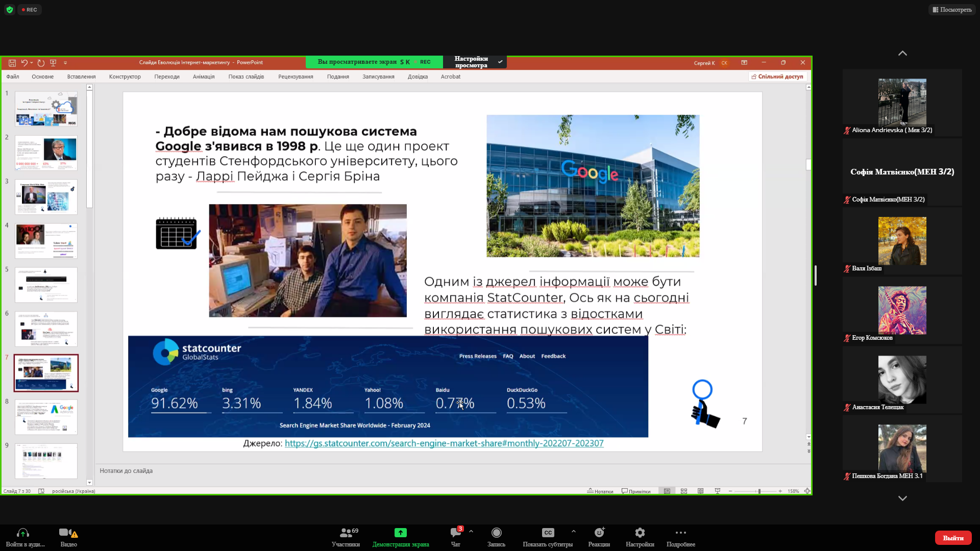Viewport: 980px width, 551px height.
Task: Open ribbon display options icon
Action: (x=744, y=63)
